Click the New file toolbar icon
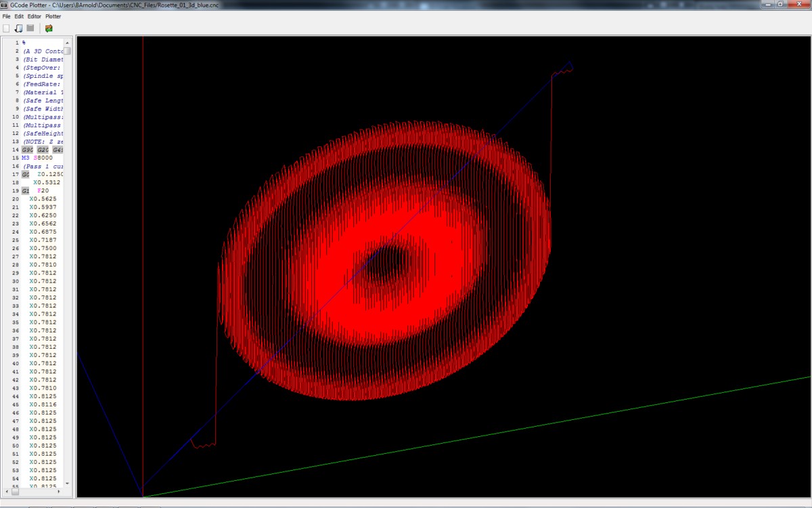The width and height of the screenshot is (812, 508). (x=7, y=28)
